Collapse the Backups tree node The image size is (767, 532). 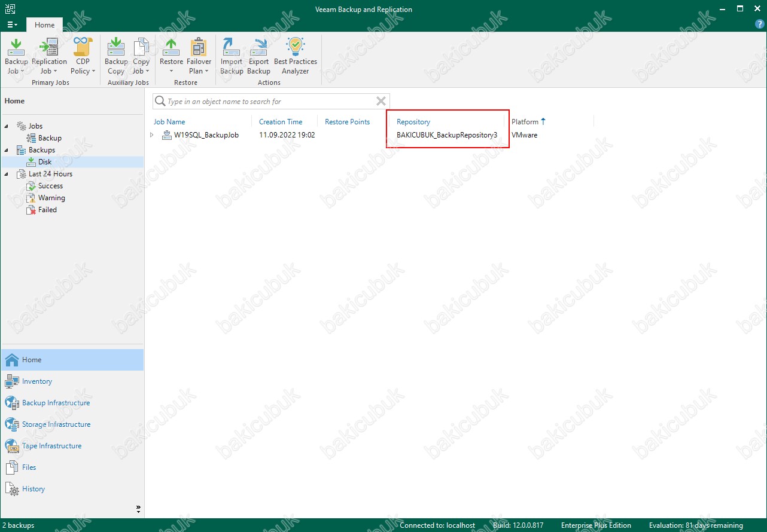coord(7,150)
